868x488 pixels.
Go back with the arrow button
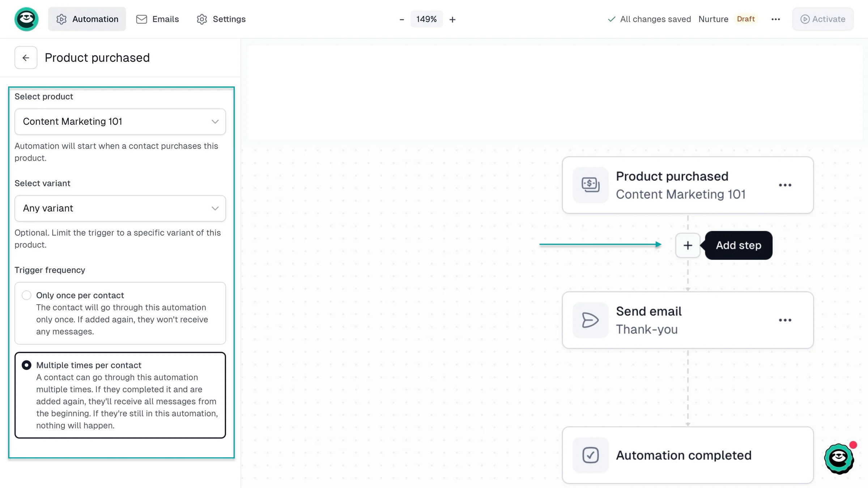pyautogui.click(x=26, y=57)
